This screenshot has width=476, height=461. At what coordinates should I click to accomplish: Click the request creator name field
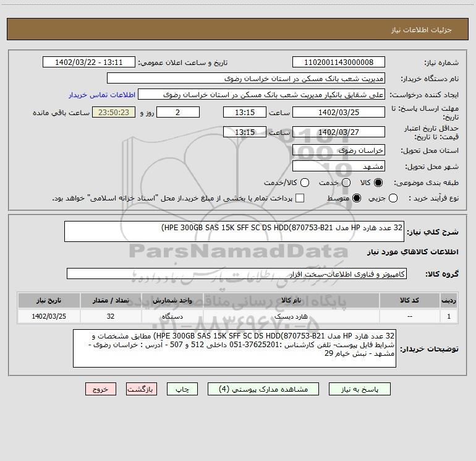pos(261,95)
